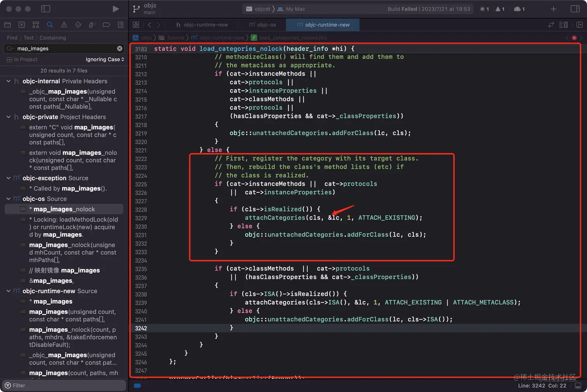Collapse the objc-exception results group

click(9, 178)
